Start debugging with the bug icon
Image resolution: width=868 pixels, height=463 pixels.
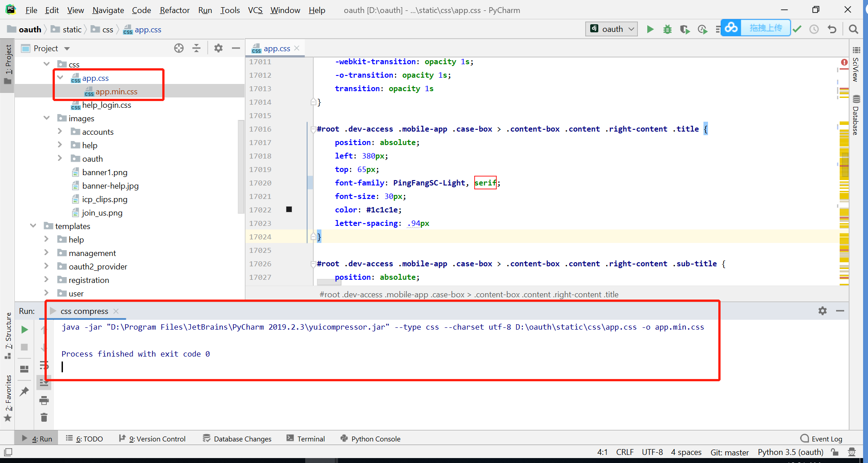[668, 29]
